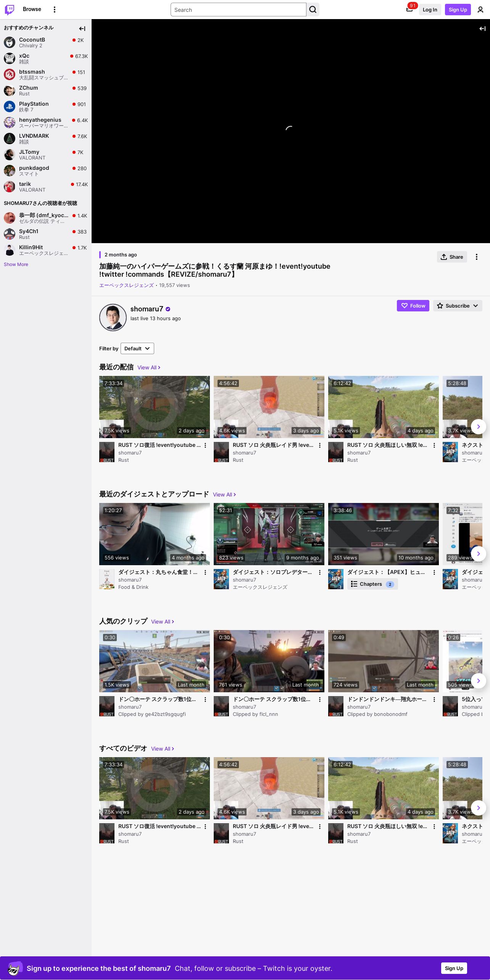Screen dimensions: 490x980
Task: Click the top Sign Up button
Action: [458, 10]
